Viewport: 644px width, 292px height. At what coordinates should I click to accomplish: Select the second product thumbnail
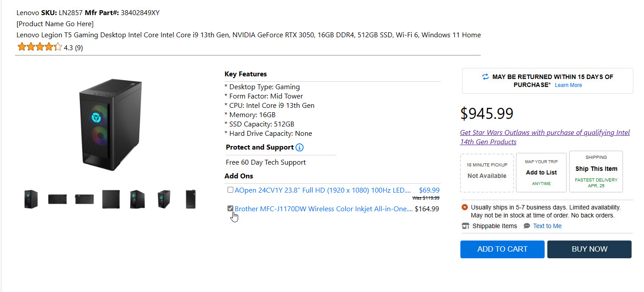click(58, 199)
